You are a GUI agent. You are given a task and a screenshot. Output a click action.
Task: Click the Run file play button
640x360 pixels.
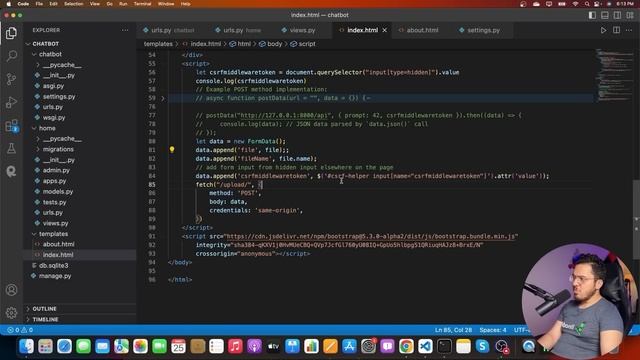603,30
